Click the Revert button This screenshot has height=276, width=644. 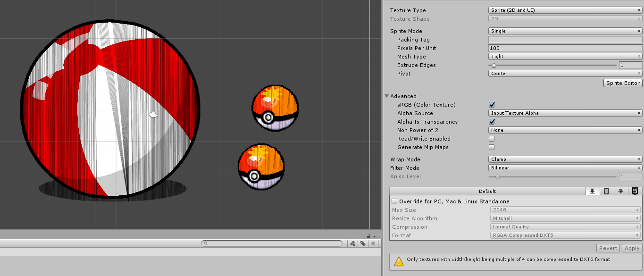[608, 248]
